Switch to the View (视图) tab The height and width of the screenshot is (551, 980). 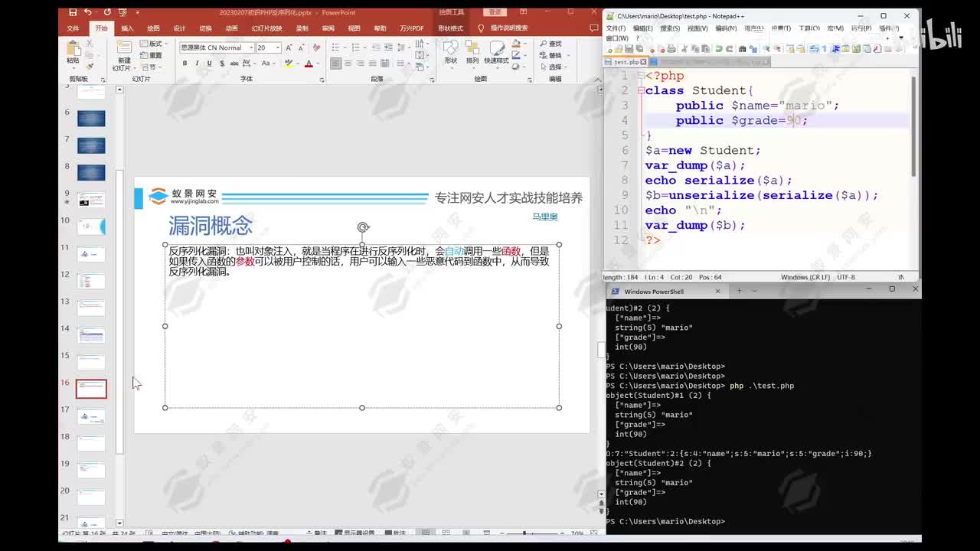(354, 28)
